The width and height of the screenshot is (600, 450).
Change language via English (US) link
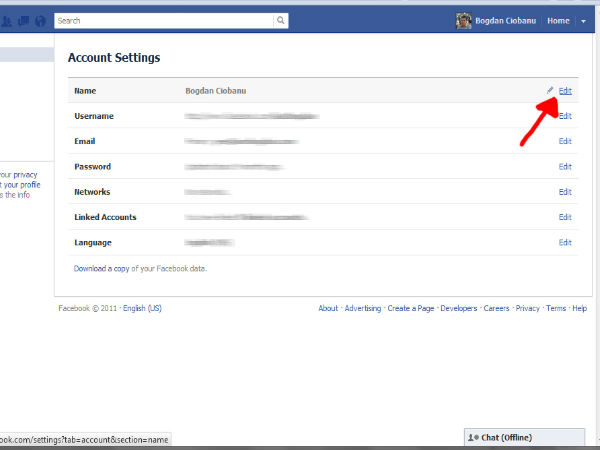pyautogui.click(x=142, y=308)
